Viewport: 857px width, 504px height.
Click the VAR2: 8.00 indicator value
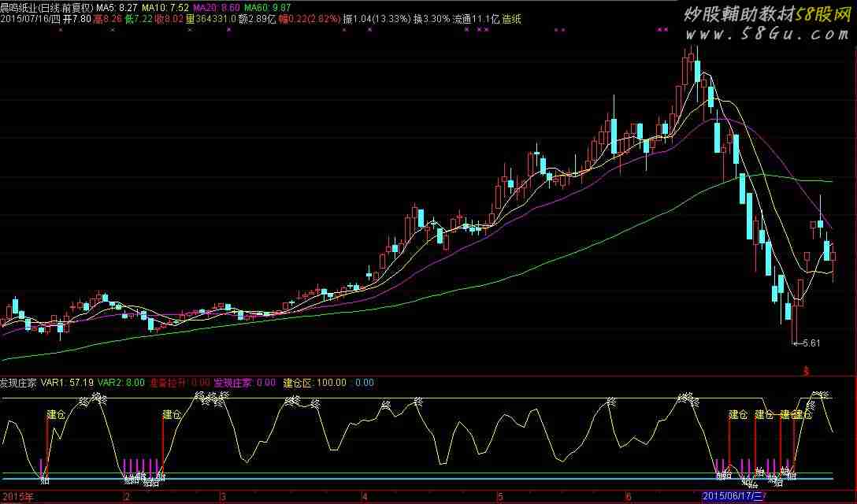click(x=121, y=383)
